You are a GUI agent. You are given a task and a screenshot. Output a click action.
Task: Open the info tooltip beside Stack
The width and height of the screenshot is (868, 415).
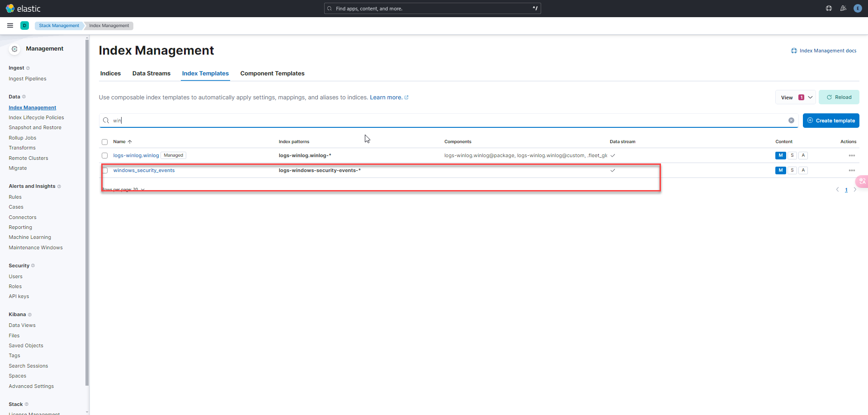pyautogui.click(x=27, y=404)
